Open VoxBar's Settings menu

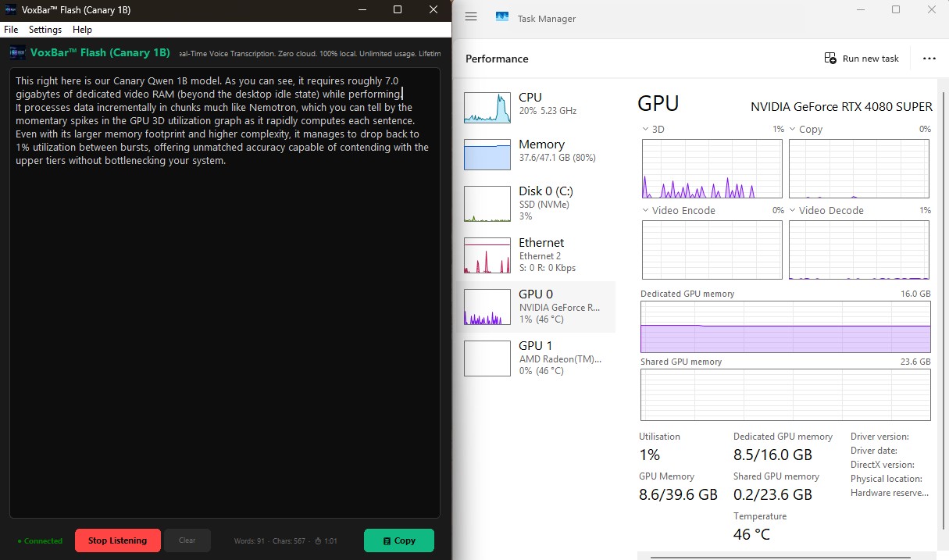(x=45, y=29)
